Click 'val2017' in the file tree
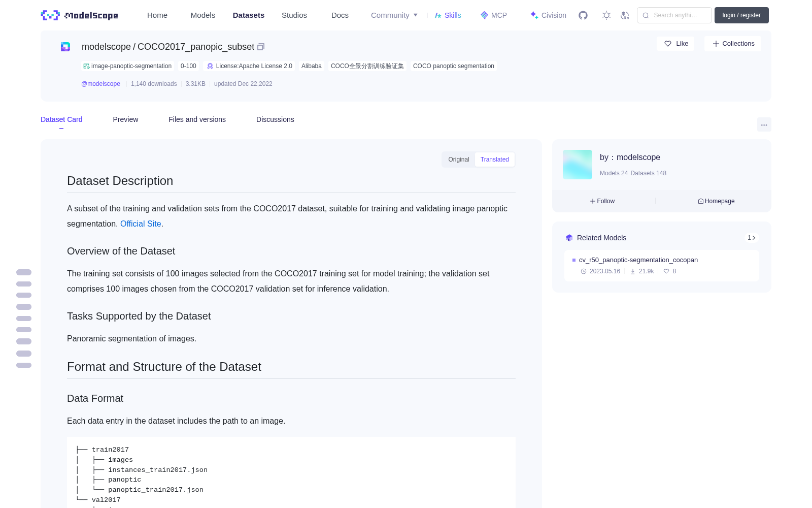 (x=106, y=500)
